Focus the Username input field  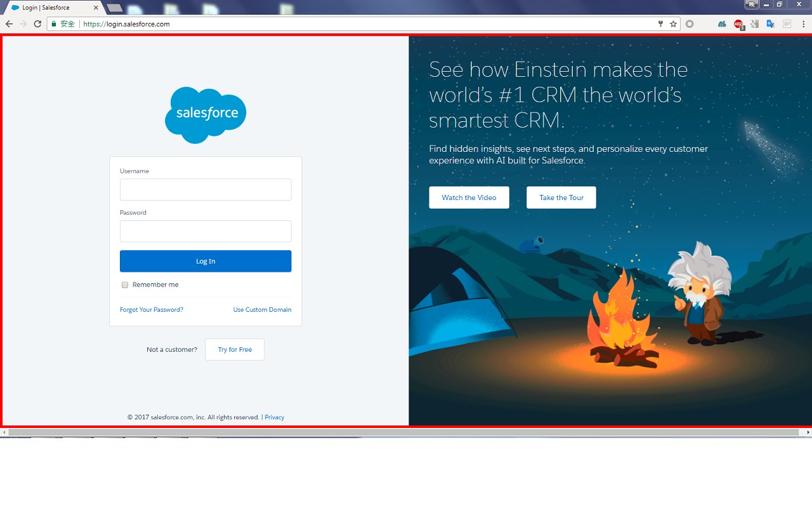pyautogui.click(x=206, y=190)
